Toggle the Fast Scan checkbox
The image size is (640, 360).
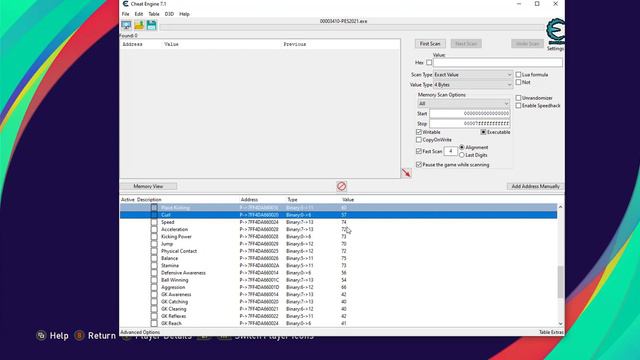419,151
